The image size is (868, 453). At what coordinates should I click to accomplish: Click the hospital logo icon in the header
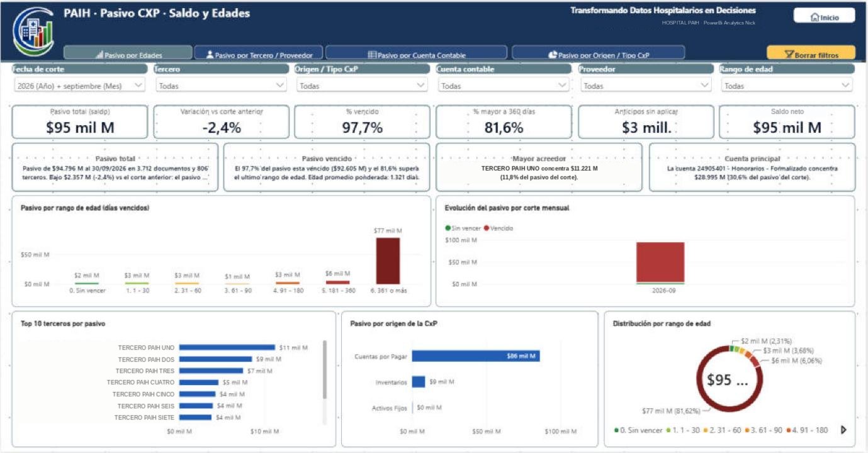[33, 31]
